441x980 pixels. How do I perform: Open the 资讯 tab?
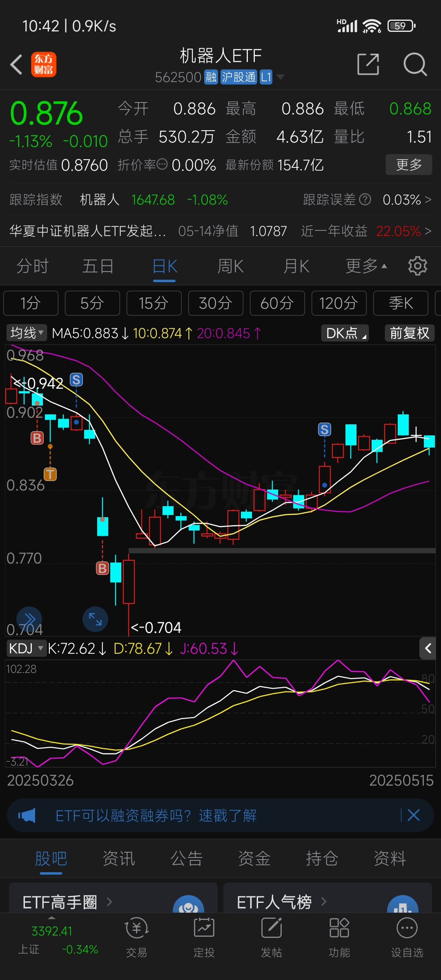(119, 858)
